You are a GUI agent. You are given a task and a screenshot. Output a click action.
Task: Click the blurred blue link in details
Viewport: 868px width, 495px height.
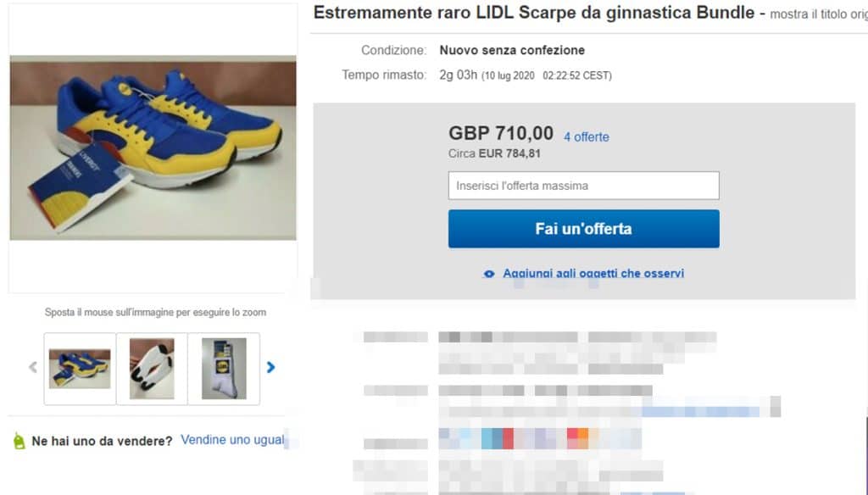[701, 411]
